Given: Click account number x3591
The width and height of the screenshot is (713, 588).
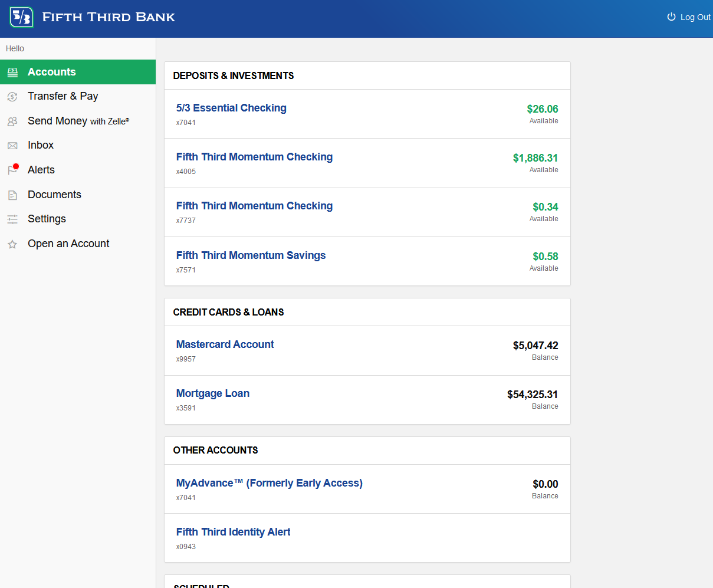Looking at the screenshot, I should (x=186, y=408).
